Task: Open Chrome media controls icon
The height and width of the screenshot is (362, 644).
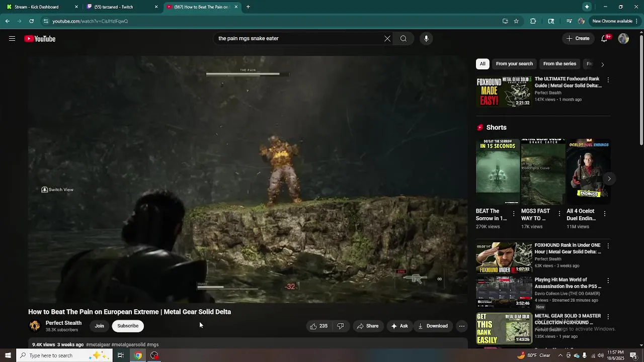Action: point(569,21)
